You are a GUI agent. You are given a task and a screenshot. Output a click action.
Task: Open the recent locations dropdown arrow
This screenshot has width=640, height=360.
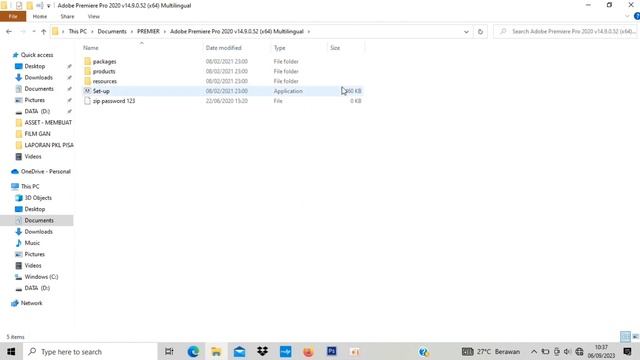click(34, 31)
